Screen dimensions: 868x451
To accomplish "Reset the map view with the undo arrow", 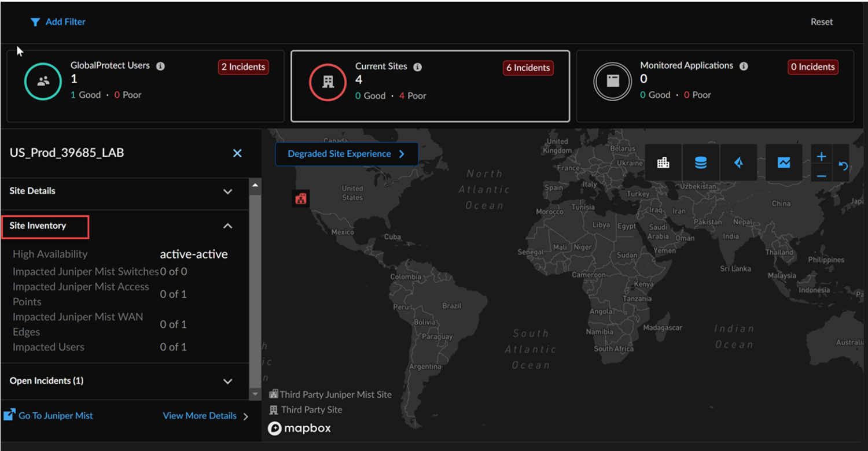I will pos(843,167).
